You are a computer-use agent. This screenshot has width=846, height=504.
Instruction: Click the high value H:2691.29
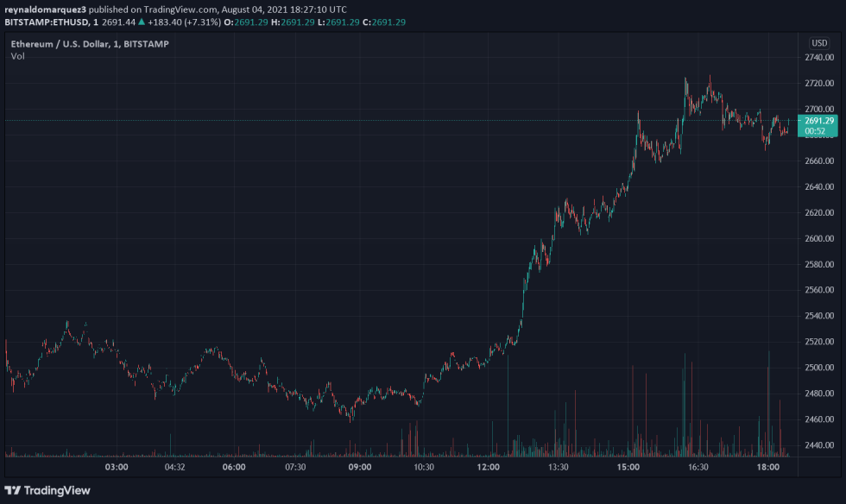pyautogui.click(x=294, y=22)
